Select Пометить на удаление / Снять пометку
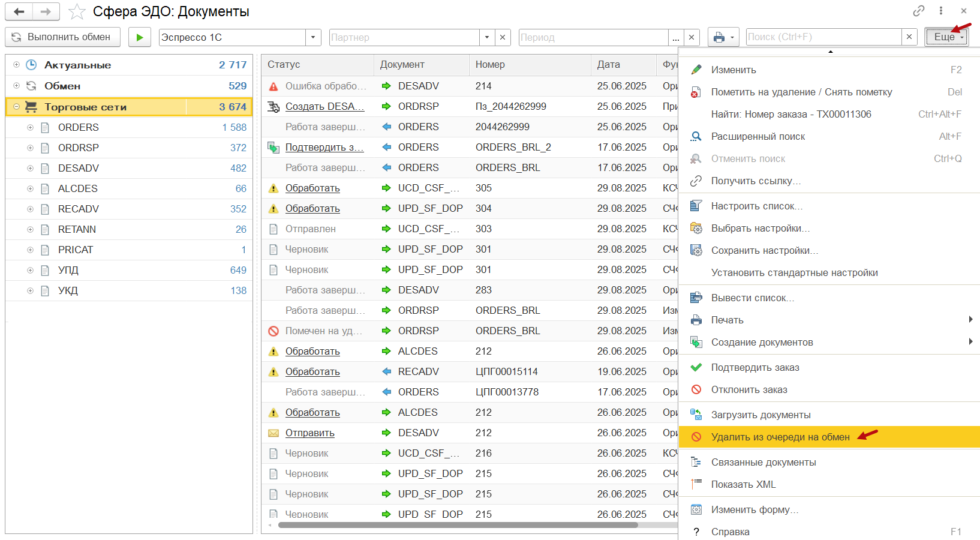Screen dimensions: 980x540 pos(829,92)
